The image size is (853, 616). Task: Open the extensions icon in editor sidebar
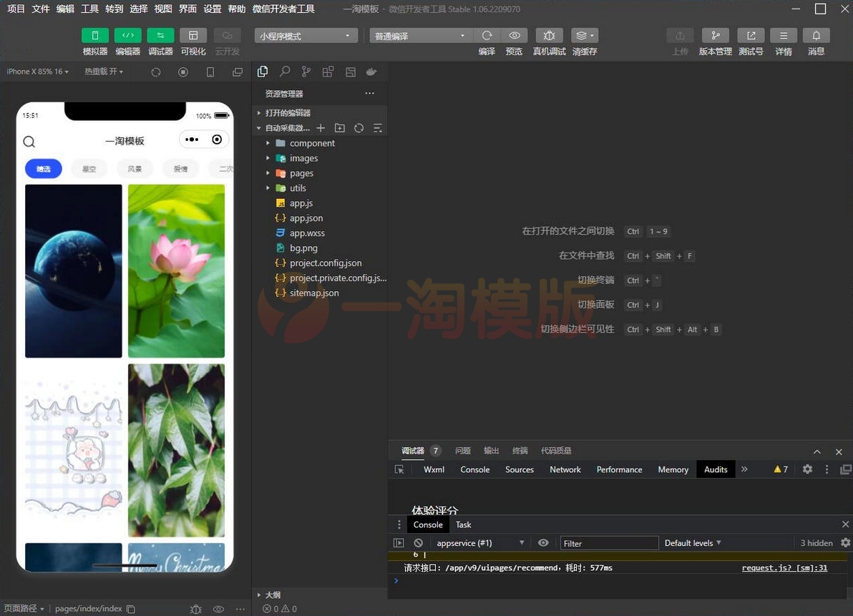pyautogui.click(x=328, y=72)
